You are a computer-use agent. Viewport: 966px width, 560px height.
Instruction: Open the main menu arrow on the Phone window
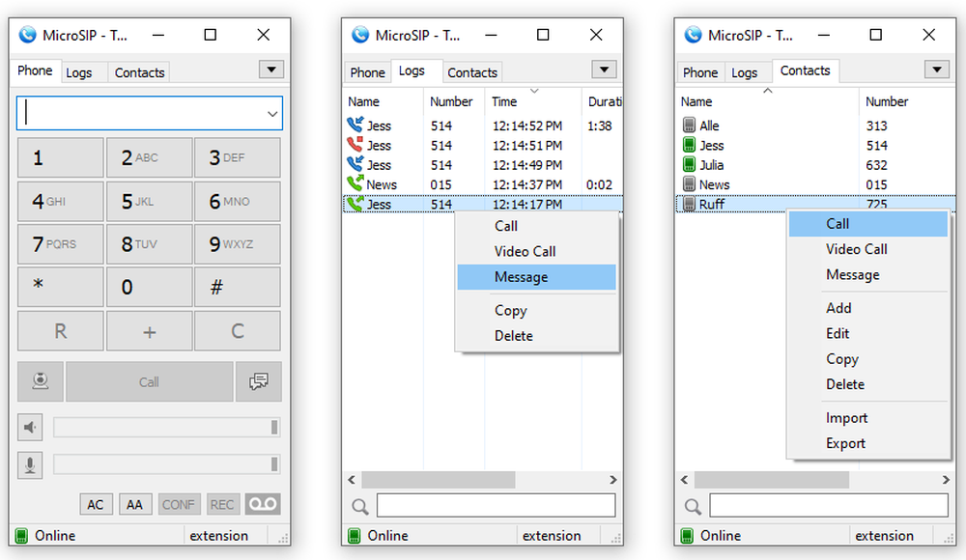click(271, 70)
